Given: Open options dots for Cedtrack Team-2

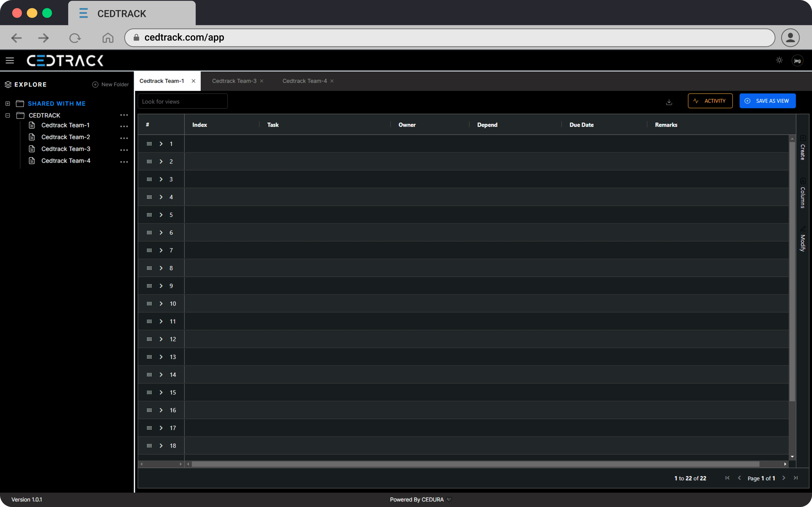Looking at the screenshot, I should pos(124,138).
